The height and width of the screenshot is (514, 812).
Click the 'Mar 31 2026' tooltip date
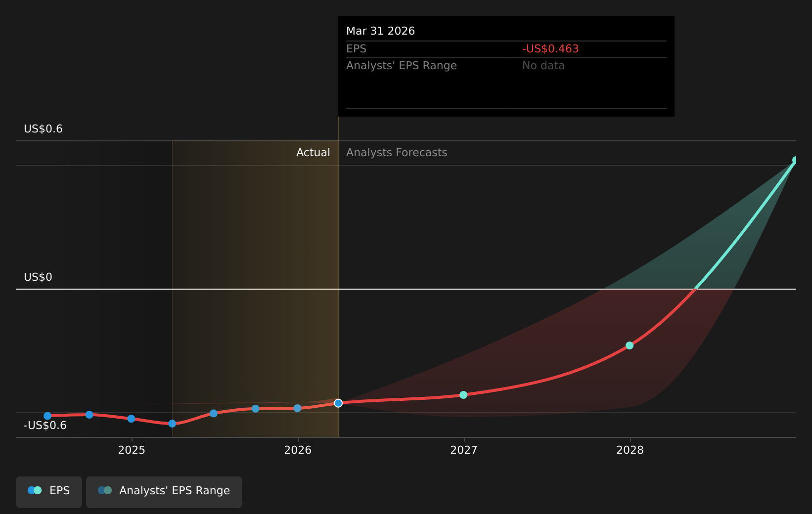[380, 31]
